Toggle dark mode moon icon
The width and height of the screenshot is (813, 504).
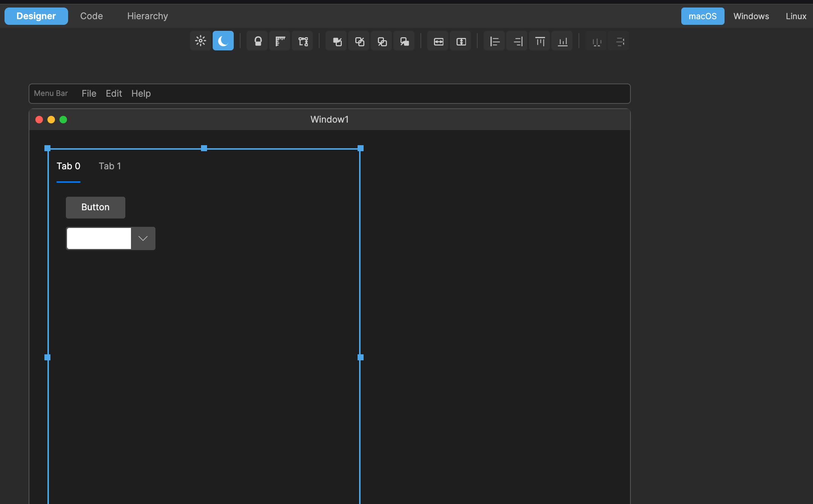click(x=223, y=41)
